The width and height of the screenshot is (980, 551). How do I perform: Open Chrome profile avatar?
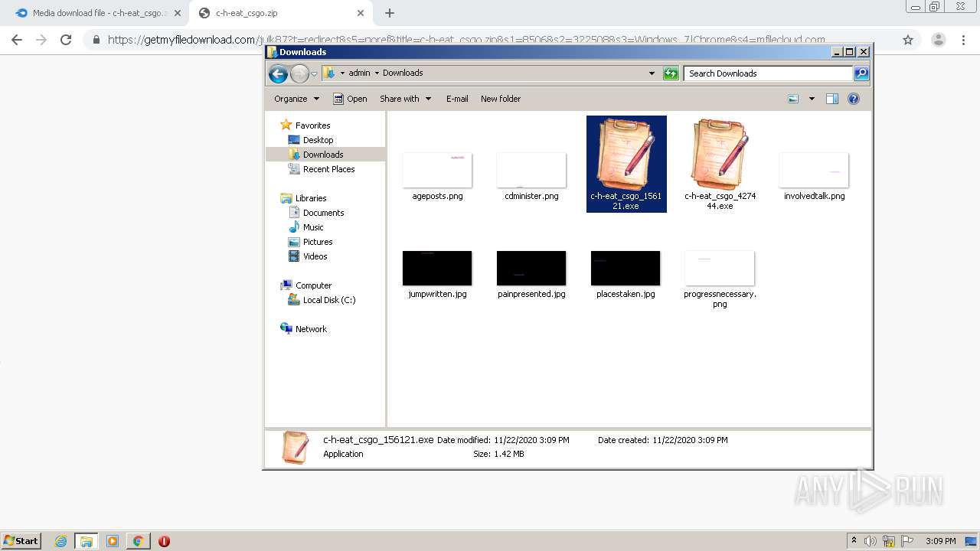(938, 40)
